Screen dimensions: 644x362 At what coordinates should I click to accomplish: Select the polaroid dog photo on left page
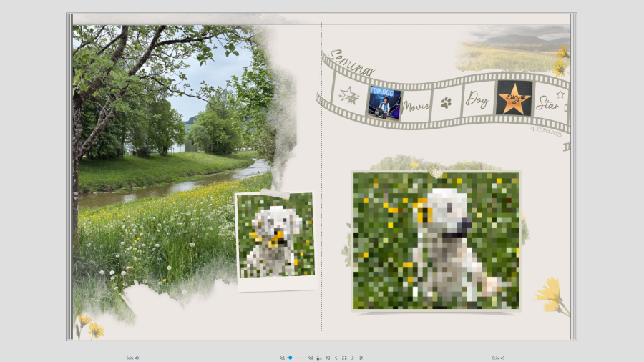click(x=275, y=235)
